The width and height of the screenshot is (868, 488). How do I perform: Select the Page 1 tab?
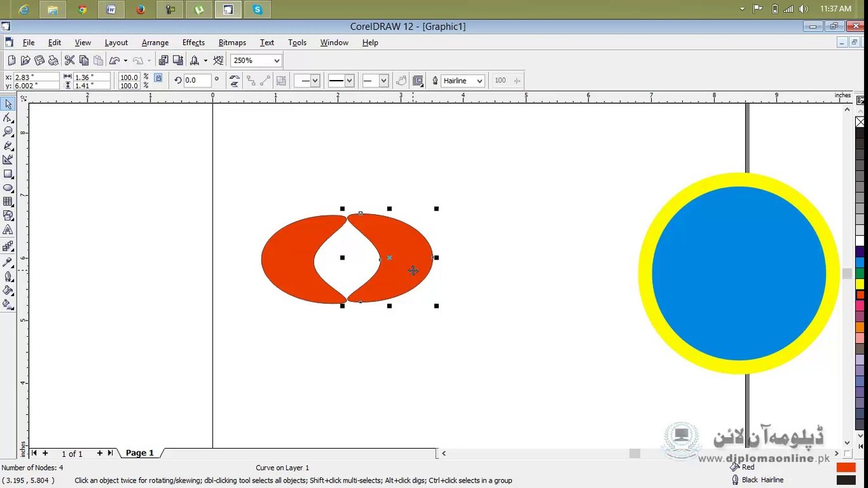(x=140, y=453)
